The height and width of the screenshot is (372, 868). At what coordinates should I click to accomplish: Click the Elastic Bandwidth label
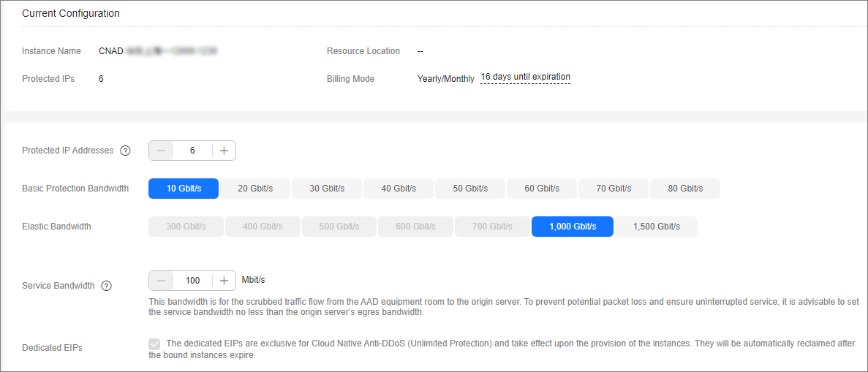click(56, 227)
